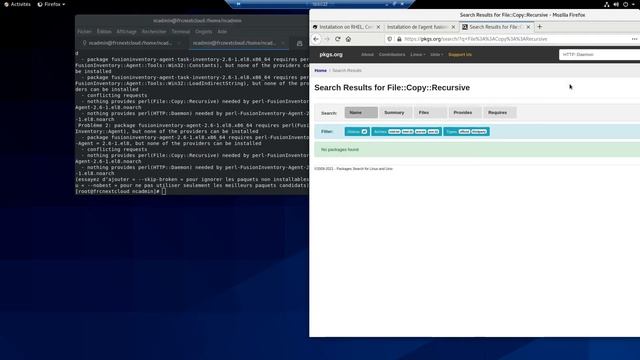Open the network status icon in top bar

pos(607,4)
